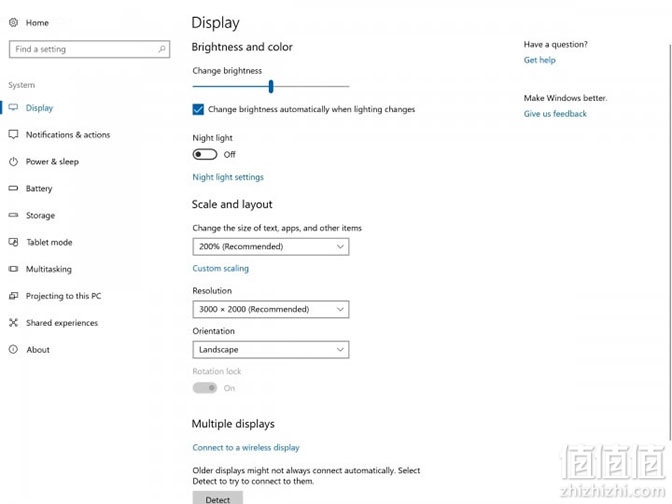This screenshot has width=672, height=504.
Task: Click the Home gear icon
Action: click(x=13, y=22)
